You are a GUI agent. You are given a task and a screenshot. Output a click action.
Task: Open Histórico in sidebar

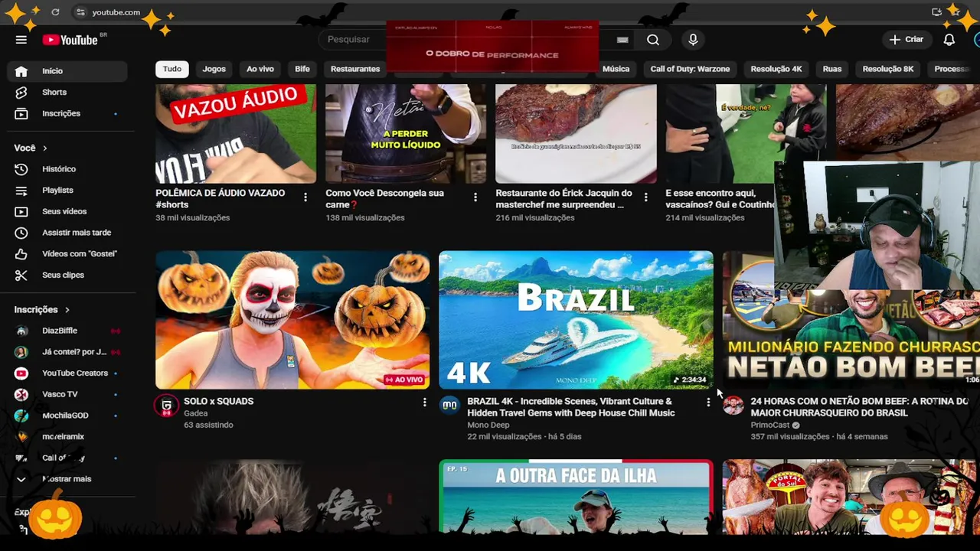coord(67,169)
